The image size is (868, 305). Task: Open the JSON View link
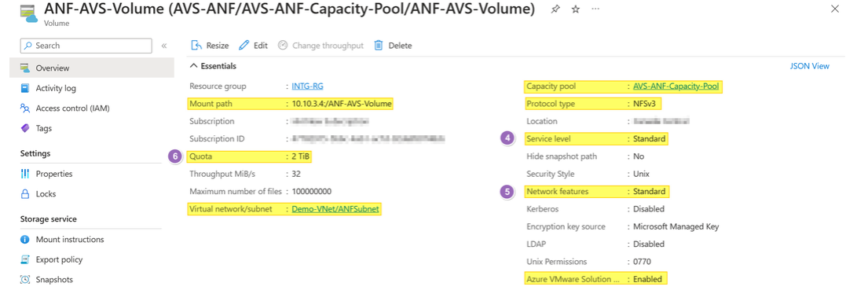pyautogui.click(x=809, y=66)
